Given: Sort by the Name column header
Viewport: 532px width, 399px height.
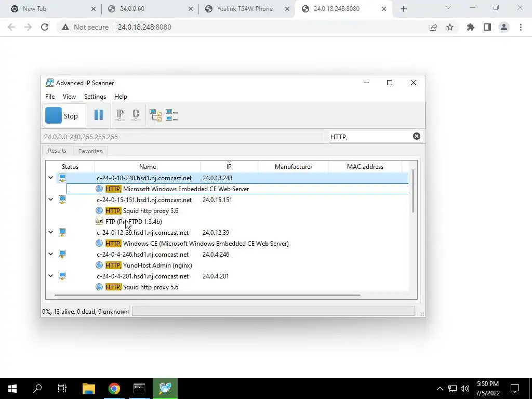Looking at the screenshot, I should click(147, 167).
